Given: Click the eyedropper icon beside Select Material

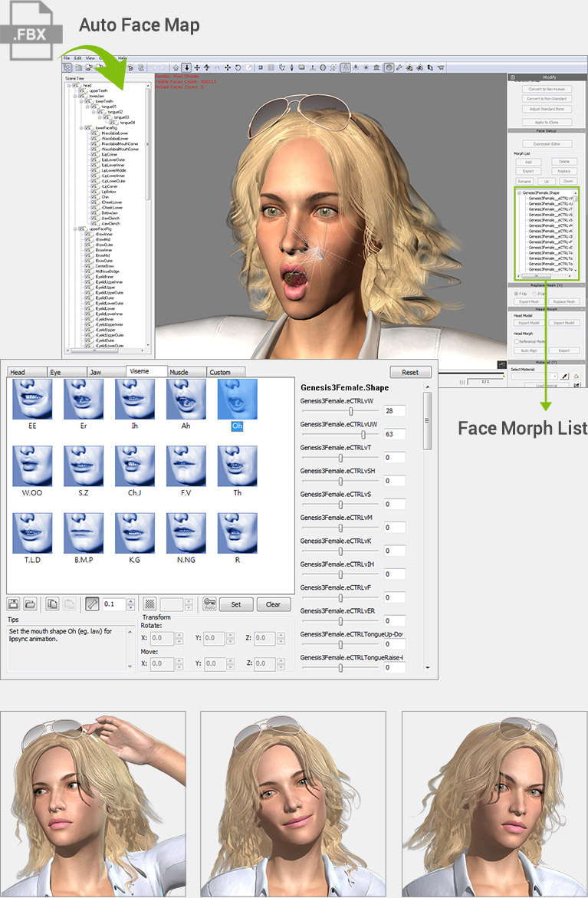Looking at the screenshot, I should tap(563, 377).
